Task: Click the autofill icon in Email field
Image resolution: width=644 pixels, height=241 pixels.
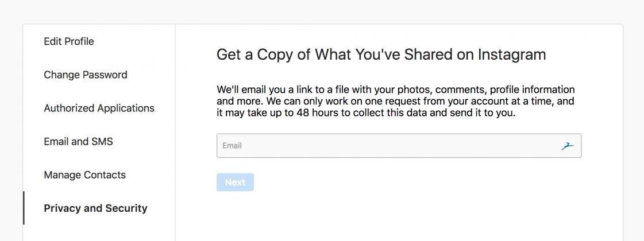Action: point(568,146)
